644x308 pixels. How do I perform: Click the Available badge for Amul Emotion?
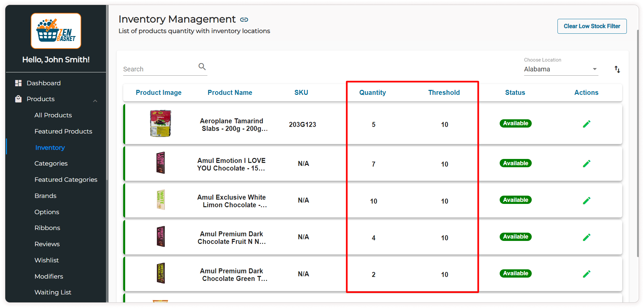tap(516, 163)
